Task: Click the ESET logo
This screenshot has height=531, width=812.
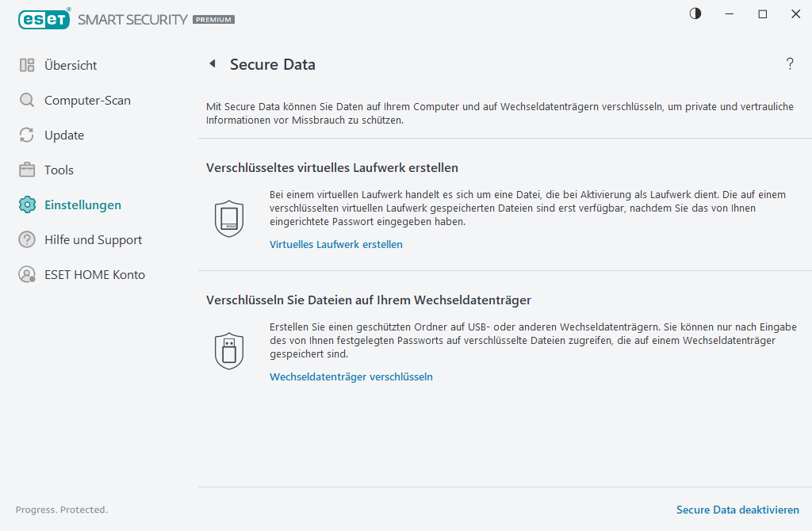Action: click(44, 19)
